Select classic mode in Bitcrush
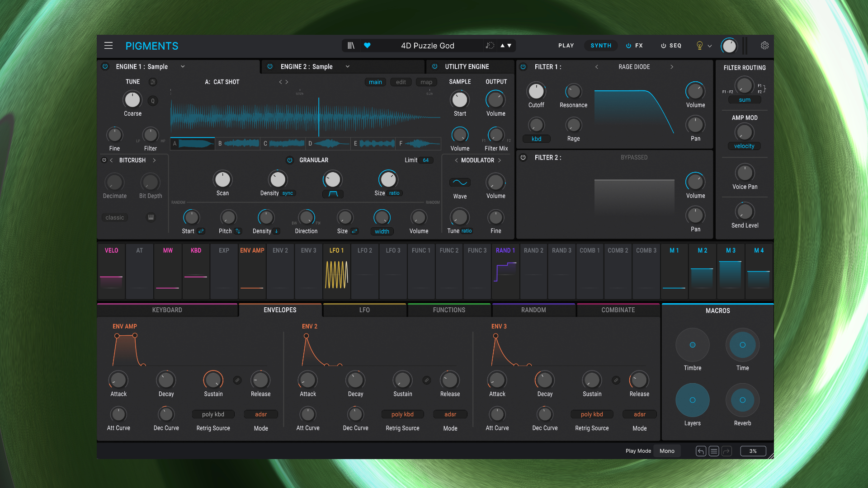 pyautogui.click(x=114, y=217)
